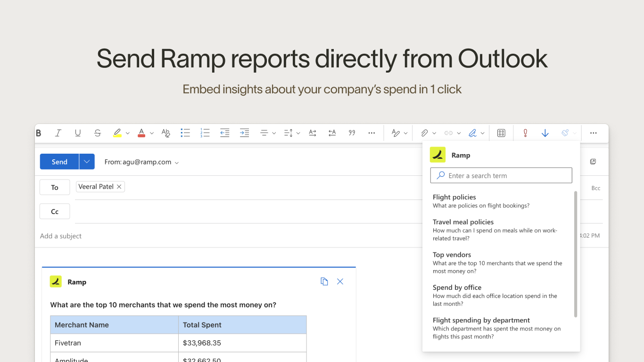Click the Total Spent column header

tap(242, 325)
